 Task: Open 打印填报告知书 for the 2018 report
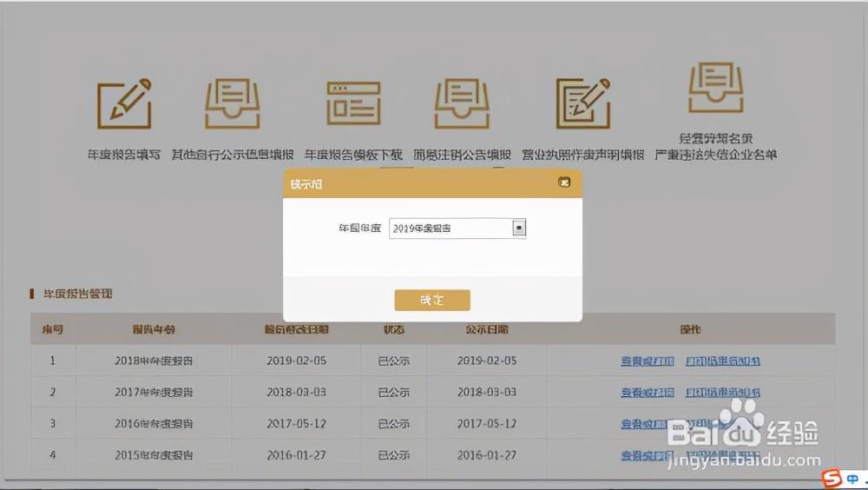[722, 361]
